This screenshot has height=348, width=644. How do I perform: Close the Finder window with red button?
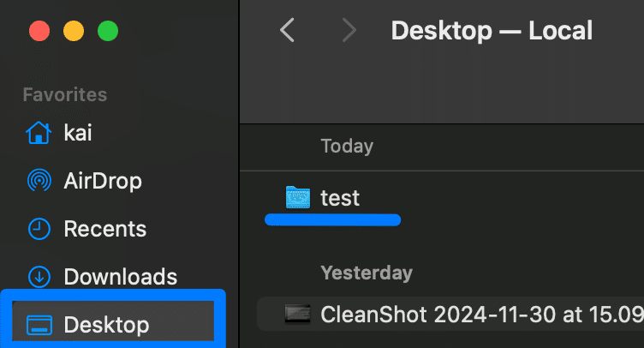tap(39, 32)
